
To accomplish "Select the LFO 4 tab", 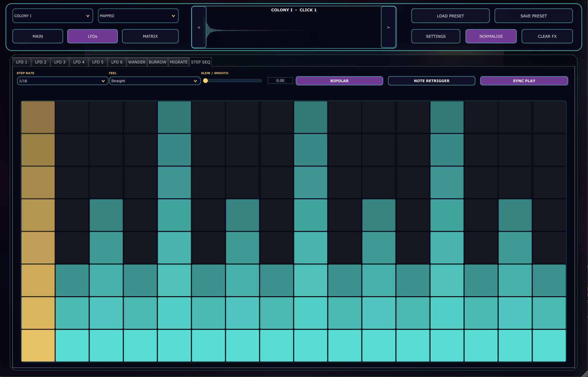I will [x=79, y=62].
